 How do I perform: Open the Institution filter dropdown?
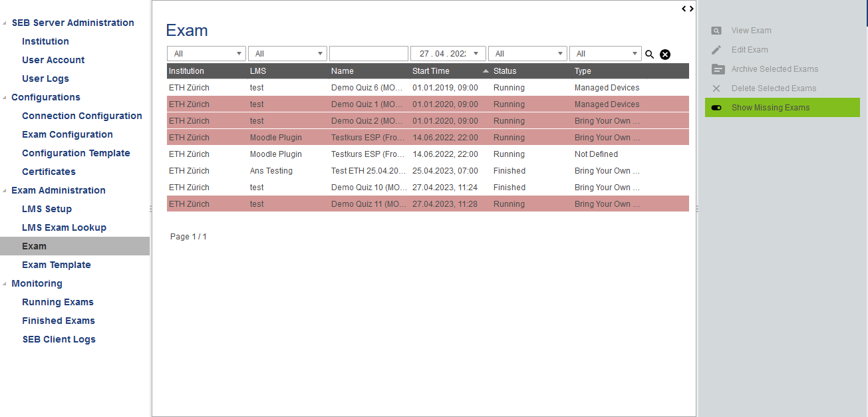(x=206, y=54)
